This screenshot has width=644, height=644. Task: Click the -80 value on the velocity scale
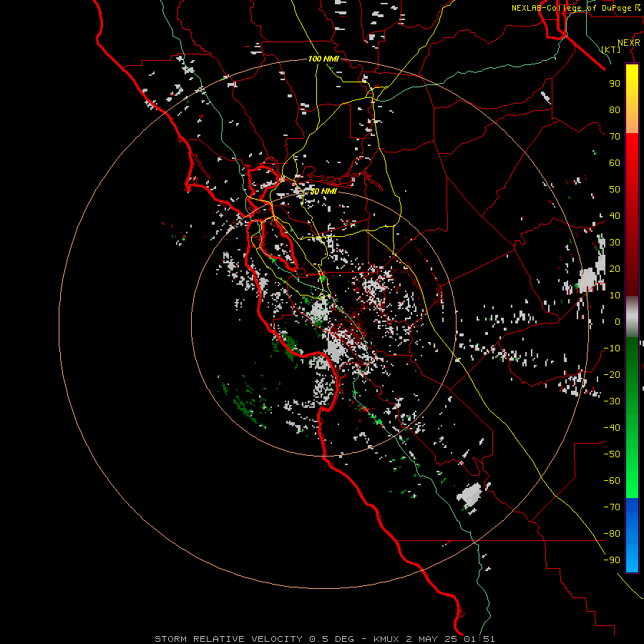(x=612, y=534)
